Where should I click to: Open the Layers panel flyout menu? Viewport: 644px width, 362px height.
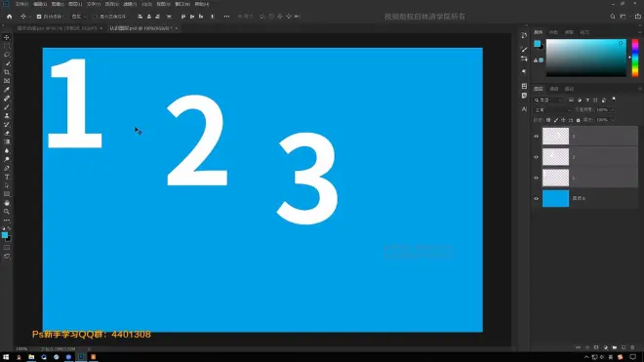coord(640,89)
